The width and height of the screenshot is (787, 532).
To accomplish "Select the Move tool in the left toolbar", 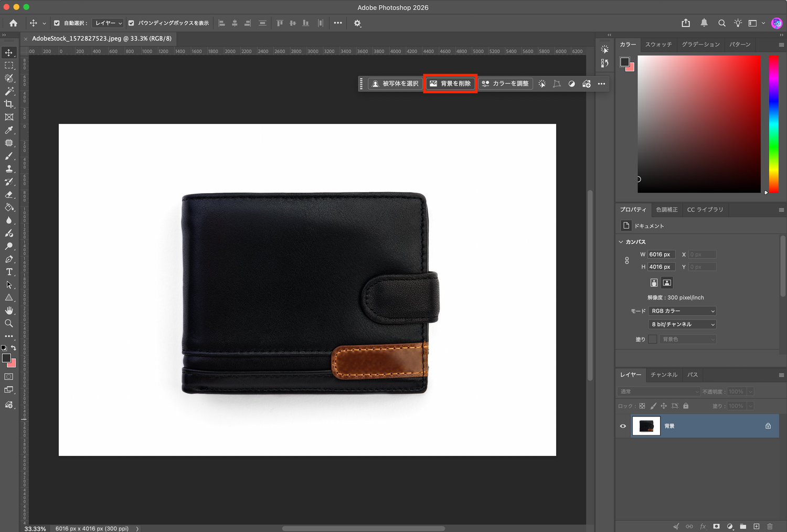I will pyautogui.click(x=9, y=52).
